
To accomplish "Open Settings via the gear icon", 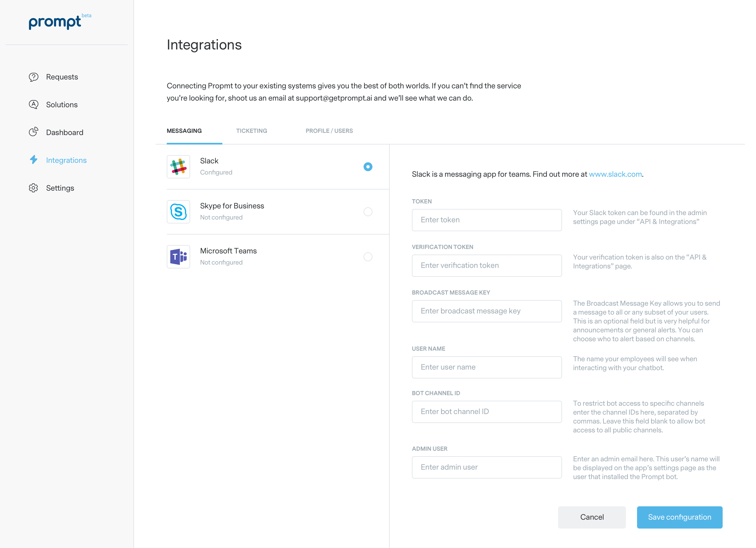I will 33,188.
